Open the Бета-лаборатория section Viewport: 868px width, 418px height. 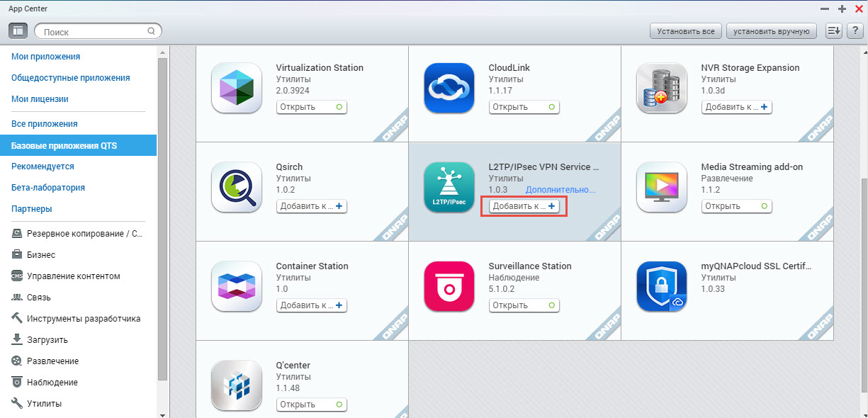pyautogui.click(x=48, y=188)
